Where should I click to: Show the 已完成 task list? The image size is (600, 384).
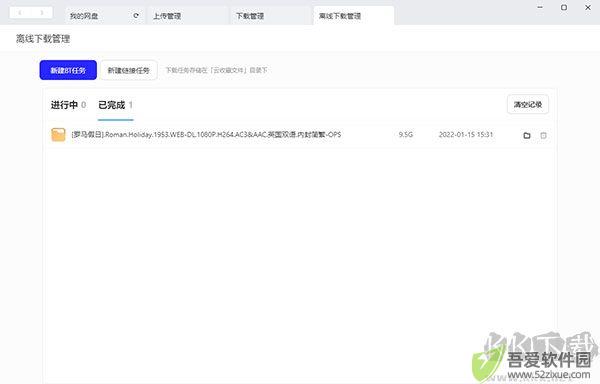coord(115,105)
